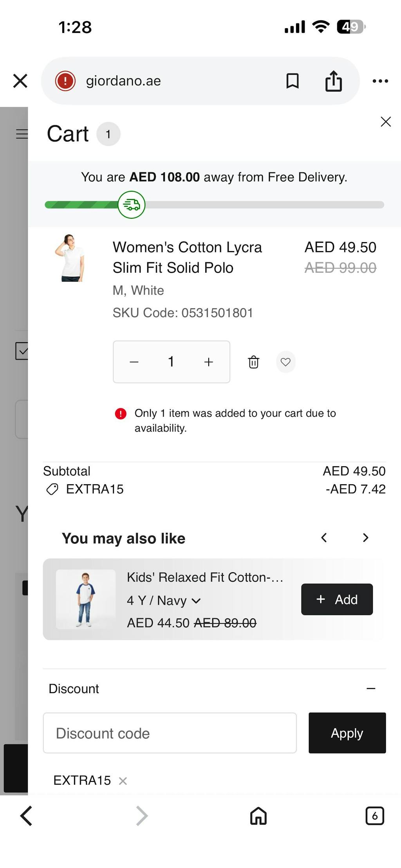Tap the site security warning icon
Screen dimensions: 401x868
point(65,81)
